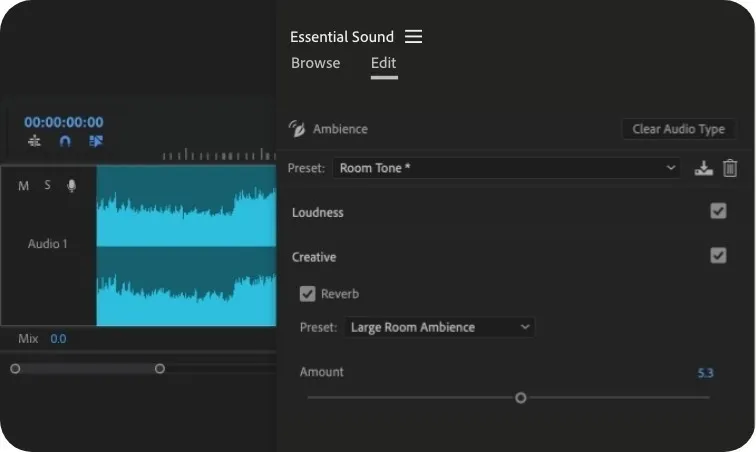Open the Essential Sound panel menu
The image size is (756, 452).
pos(413,37)
